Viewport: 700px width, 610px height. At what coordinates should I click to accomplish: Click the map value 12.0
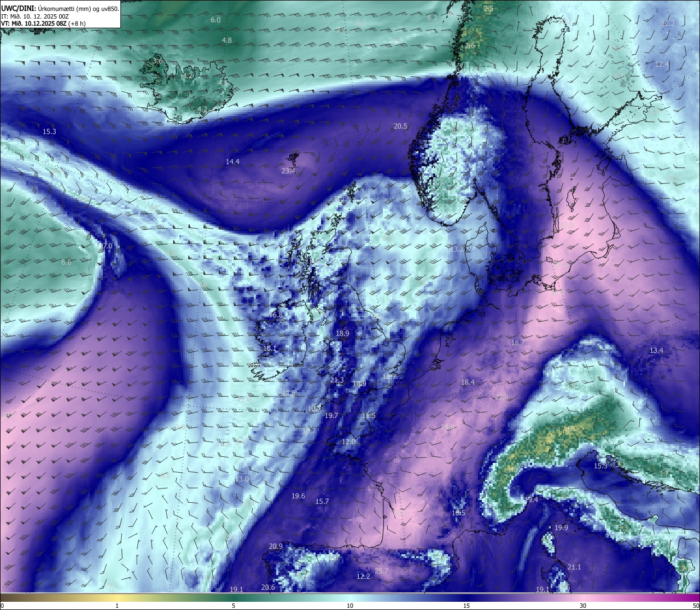tap(348, 442)
